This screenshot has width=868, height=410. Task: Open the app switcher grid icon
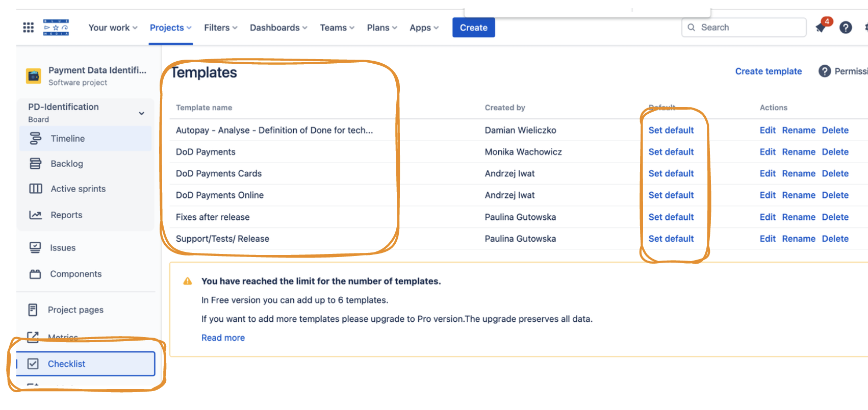tap(29, 28)
